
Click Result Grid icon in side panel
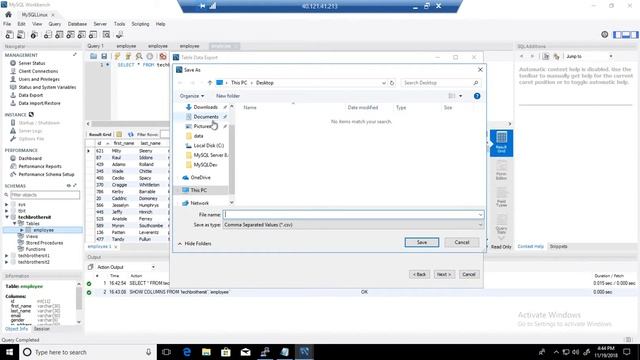(502, 143)
